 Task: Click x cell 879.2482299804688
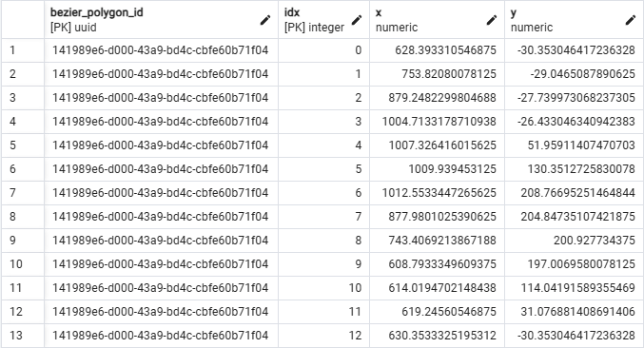[x=437, y=98]
